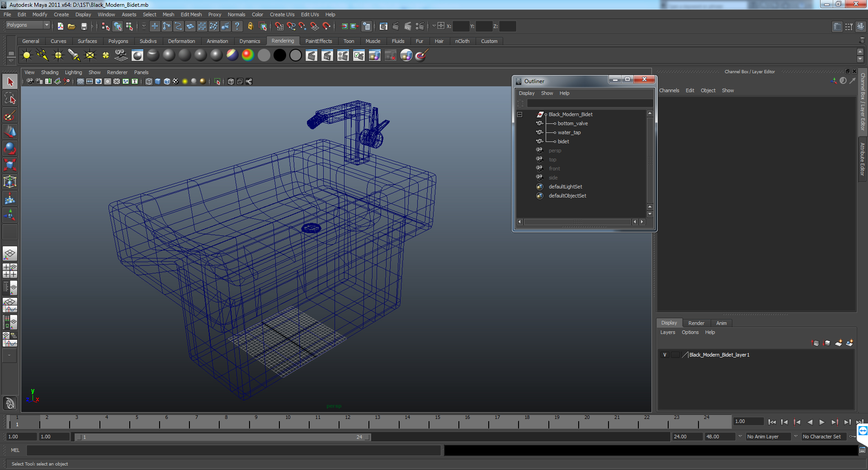Open the Edit Mesh menu

coord(191,14)
